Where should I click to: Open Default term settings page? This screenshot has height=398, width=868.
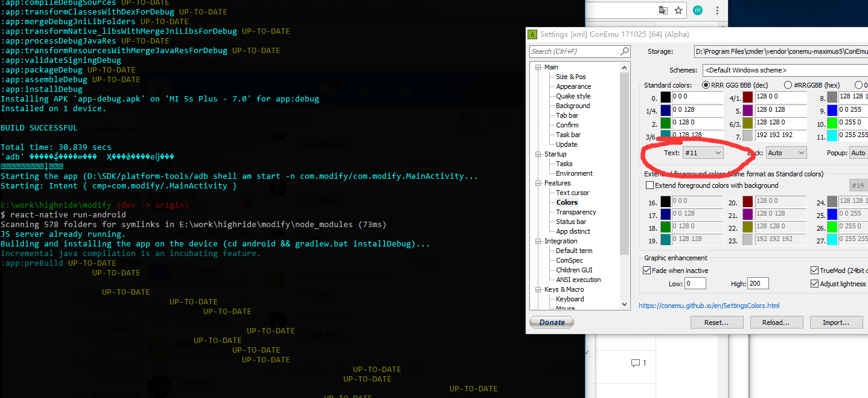pos(574,251)
